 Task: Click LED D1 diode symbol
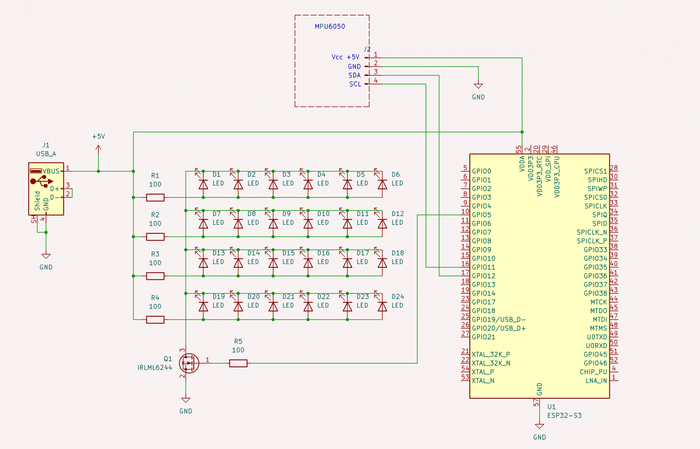(x=203, y=184)
